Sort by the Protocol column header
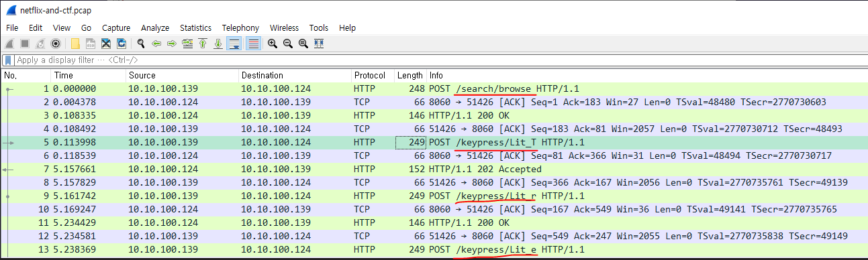 coord(373,76)
